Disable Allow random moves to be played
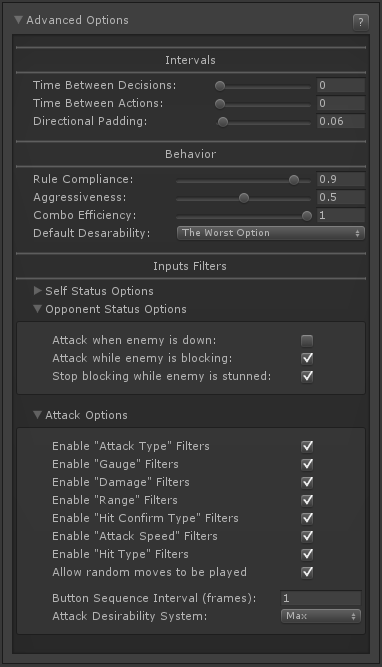The width and height of the screenshot is (382, 667). pyautogui.click(x=307, y=572)
